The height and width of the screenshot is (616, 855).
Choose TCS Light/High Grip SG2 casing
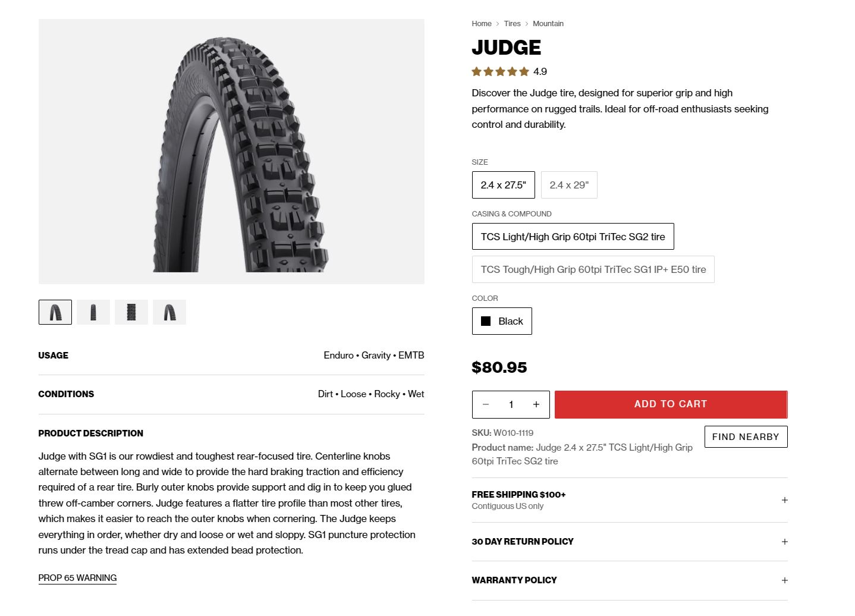(x=573, y=237)
